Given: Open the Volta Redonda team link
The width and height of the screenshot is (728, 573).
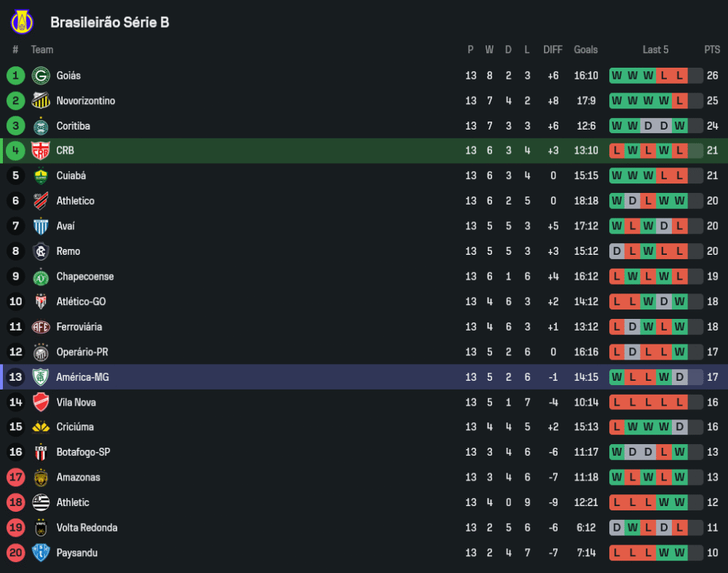Looking at the screenshot, I should click(x=87, y=528).
